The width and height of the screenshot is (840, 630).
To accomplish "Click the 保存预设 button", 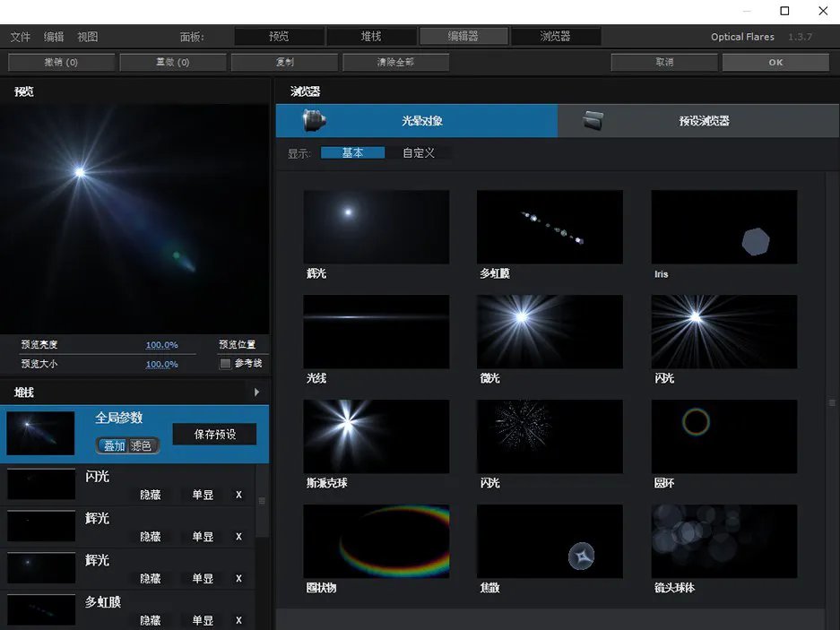I will (x=214, y=434).
